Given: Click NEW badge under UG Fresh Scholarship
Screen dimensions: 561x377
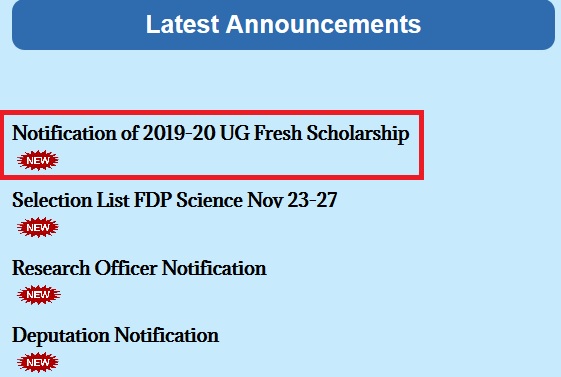Looking at the screenshot, I should click(38, 161).
